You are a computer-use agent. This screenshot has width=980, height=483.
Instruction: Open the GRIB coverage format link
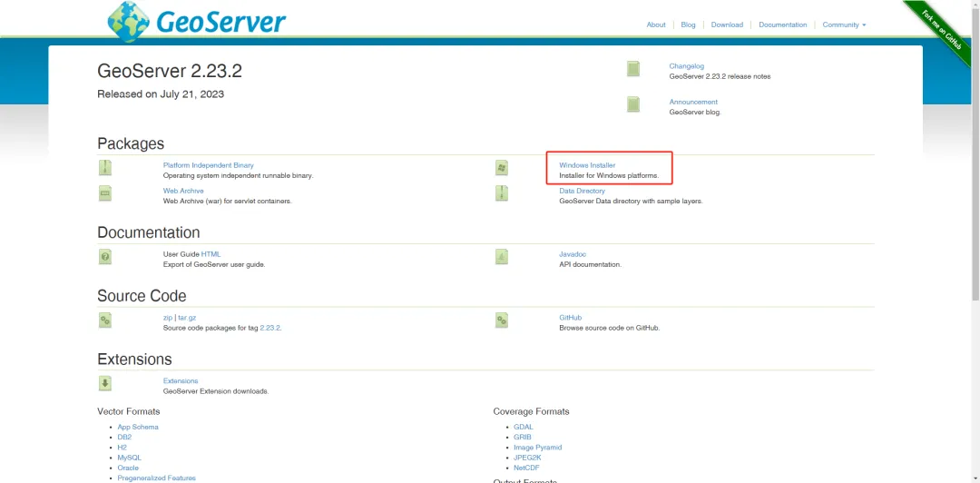pos(523,438)
